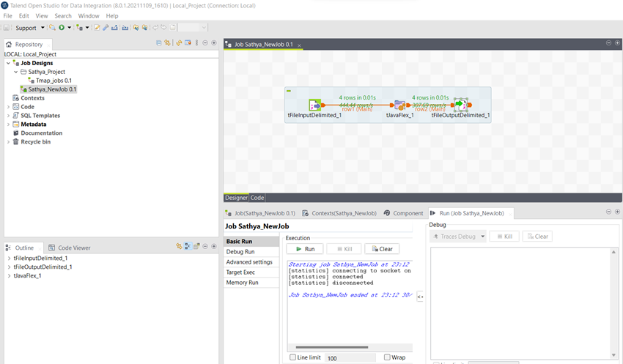Click the tFileOutputDelimited_1 component icon on the canvas
Screen dimensions: 623x364
[461, 105]
